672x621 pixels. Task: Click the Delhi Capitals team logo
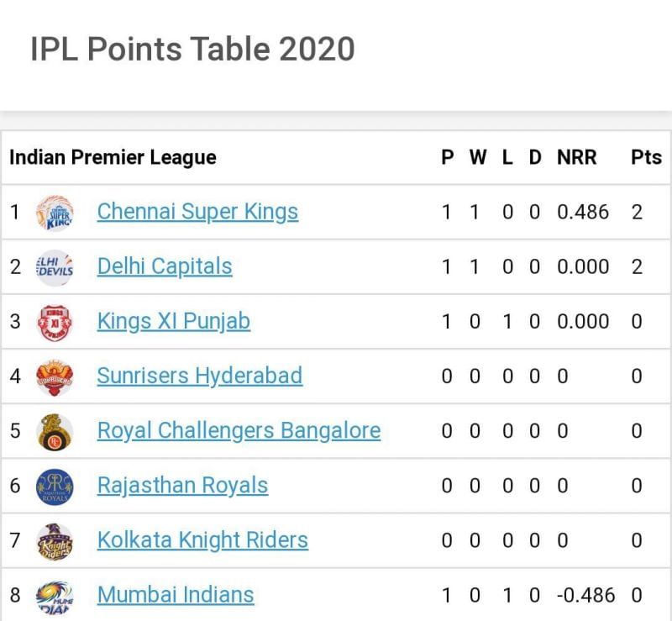pos(55,267)
